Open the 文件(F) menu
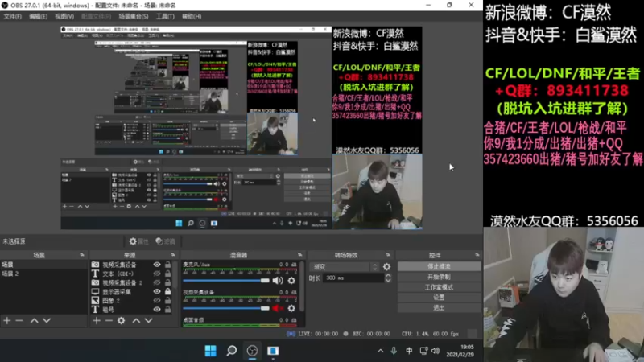This screenshot has width=644, height=362. [x=12, y=16]
